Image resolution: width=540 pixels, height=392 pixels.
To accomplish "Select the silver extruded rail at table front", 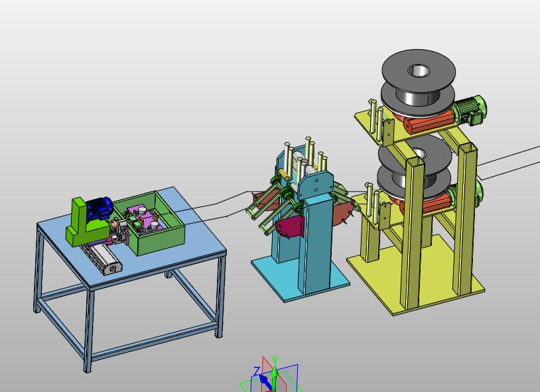I will coord(103,258).
